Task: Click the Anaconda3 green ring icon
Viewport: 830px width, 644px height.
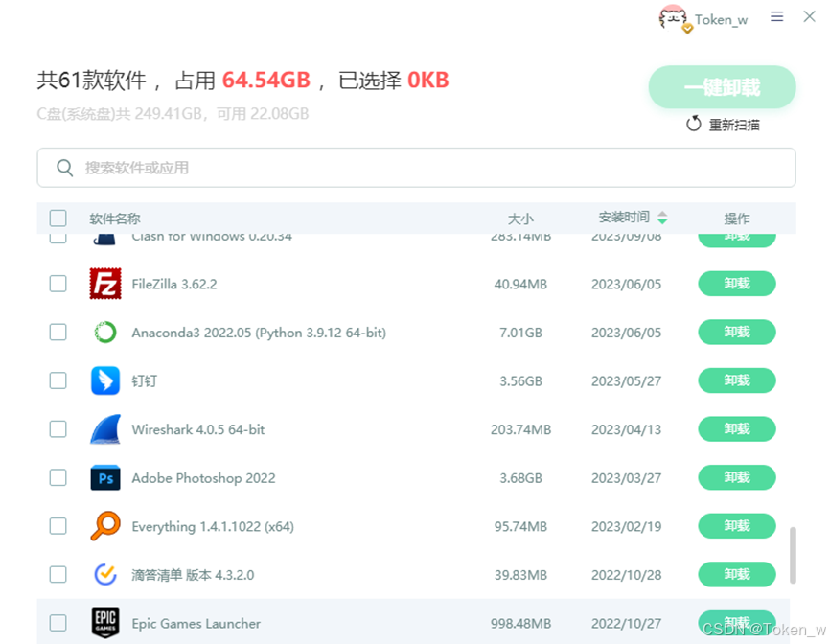Action: click(x=104, y=333)
